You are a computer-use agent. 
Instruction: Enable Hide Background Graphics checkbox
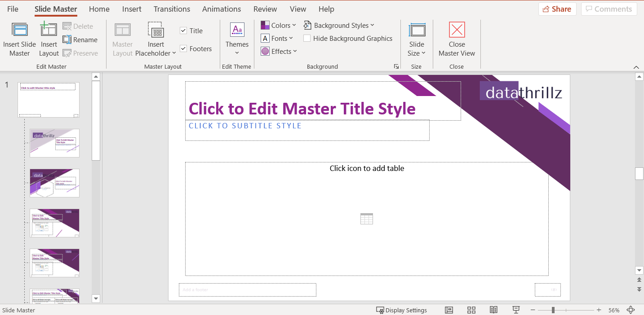[307, 39]
